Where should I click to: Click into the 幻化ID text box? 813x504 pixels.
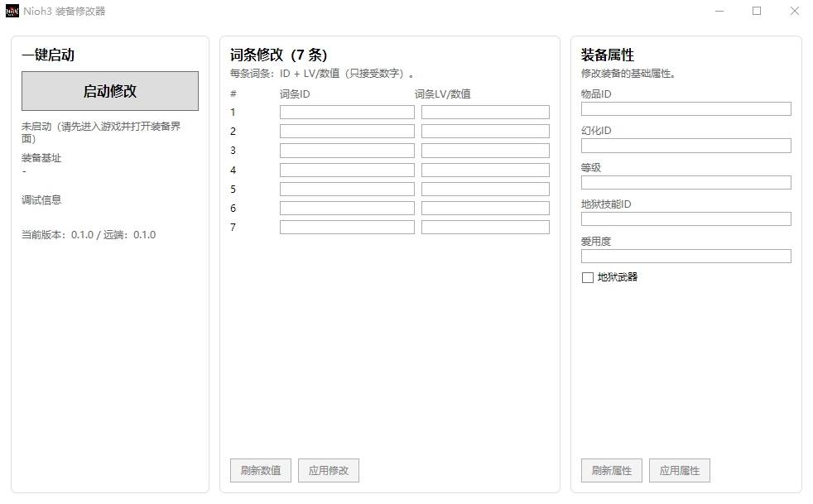(686, 146)
